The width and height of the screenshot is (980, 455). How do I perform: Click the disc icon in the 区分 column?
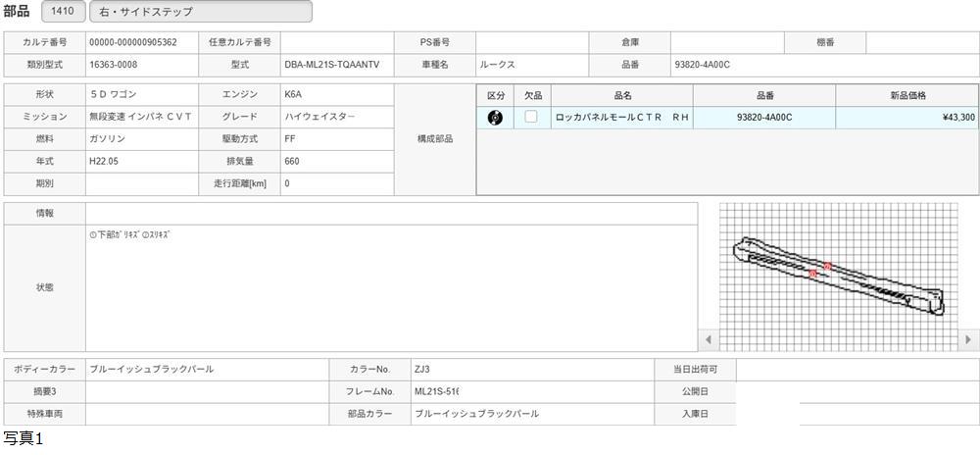pos(495,118)
